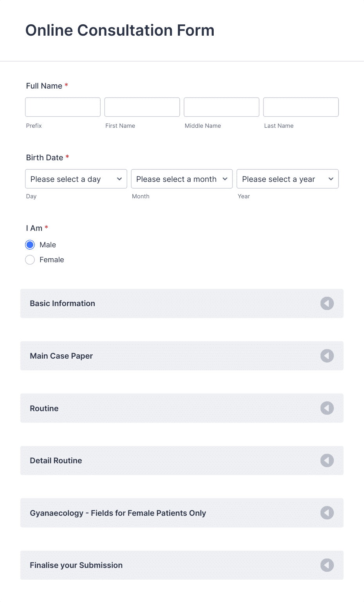This screenshot has height=602, width=364.
Task: Click the Prefix input field
Action: pyautogui.click(x=63, y=107)
